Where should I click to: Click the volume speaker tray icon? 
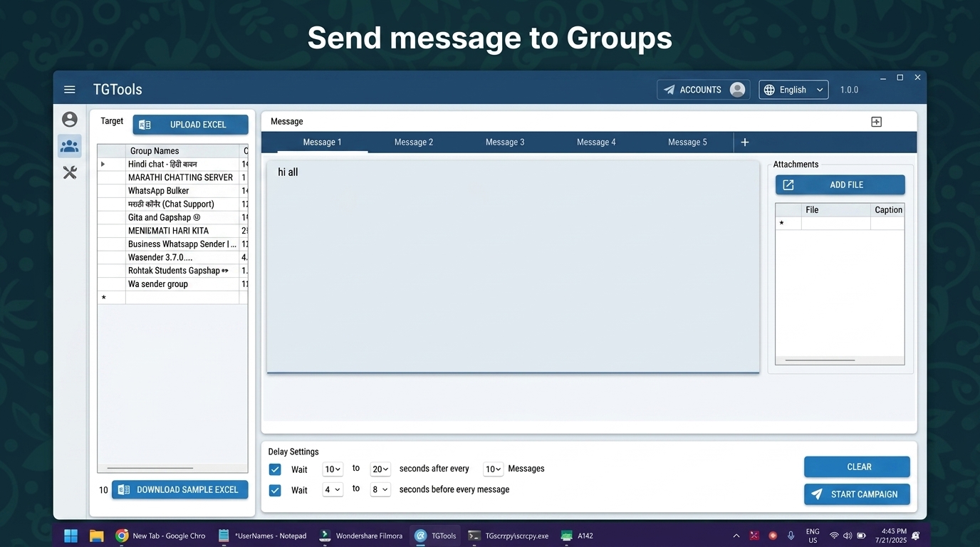pos(848,536)
